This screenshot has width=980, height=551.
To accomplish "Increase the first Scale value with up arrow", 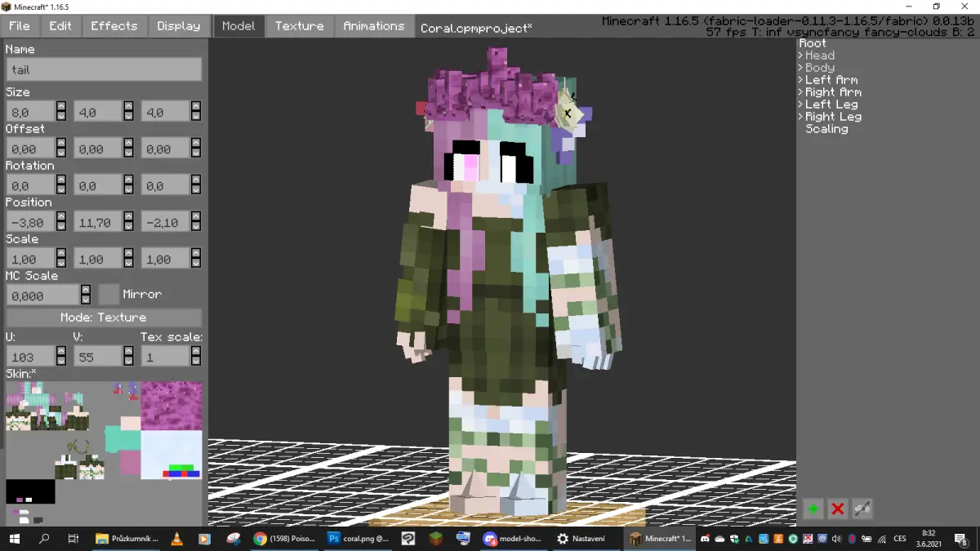I will tap(61, 253).
